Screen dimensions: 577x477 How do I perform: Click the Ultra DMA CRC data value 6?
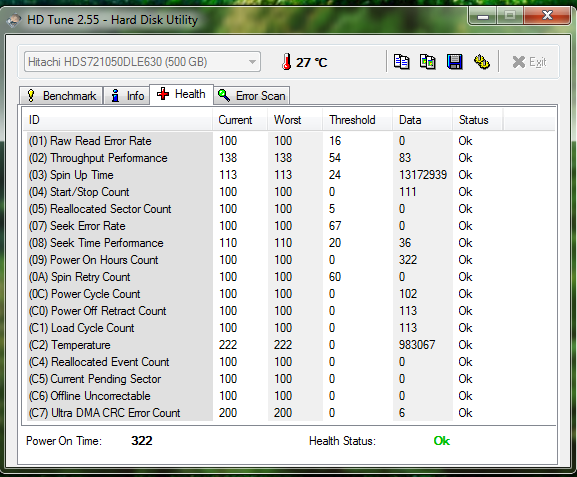pos(402,413)
